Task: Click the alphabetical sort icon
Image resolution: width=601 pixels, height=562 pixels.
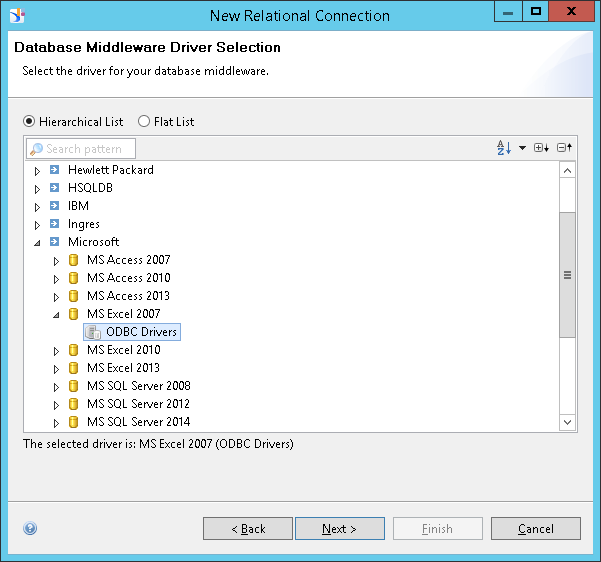Action: point(504,148)
